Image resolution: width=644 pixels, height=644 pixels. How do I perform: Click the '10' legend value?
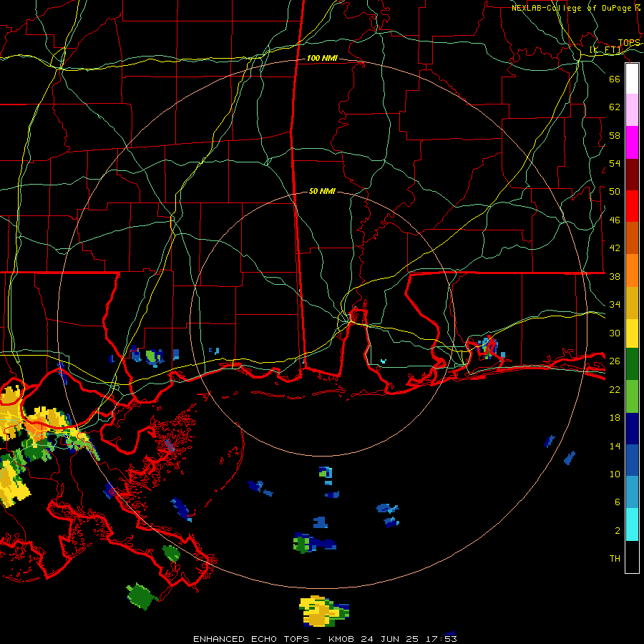(615, 474)
